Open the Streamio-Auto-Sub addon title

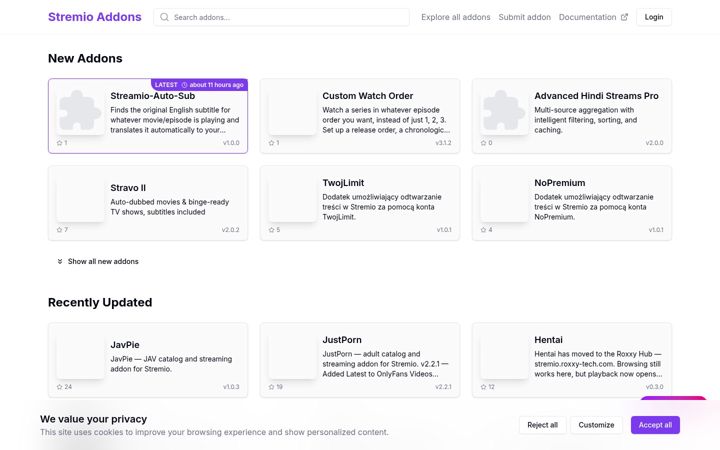152,96
